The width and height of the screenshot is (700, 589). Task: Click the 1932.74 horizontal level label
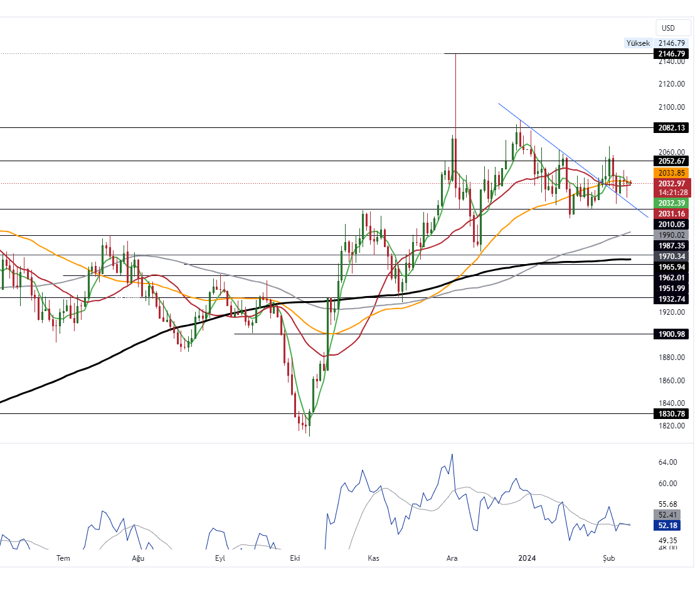(671, 298)
